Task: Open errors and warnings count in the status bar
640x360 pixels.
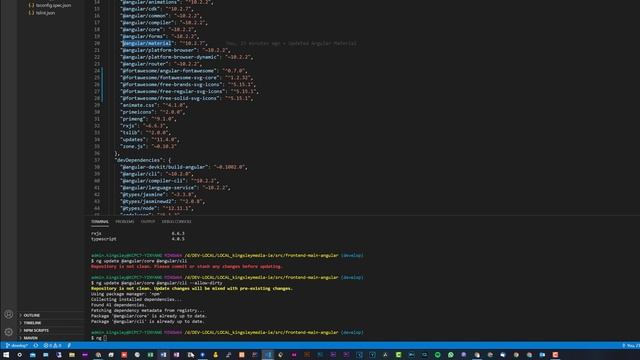Action: coord(52,346)
